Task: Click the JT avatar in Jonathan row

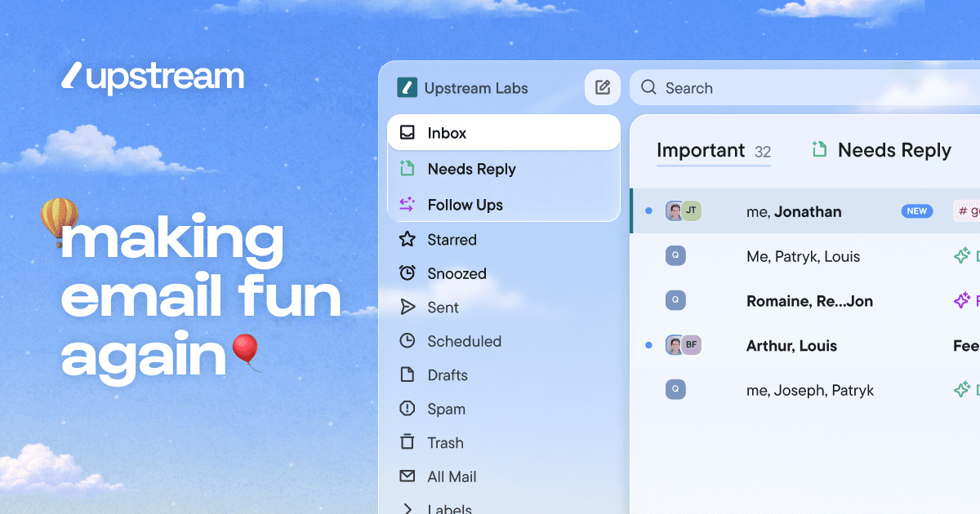Action: click(x=692, y=210)
